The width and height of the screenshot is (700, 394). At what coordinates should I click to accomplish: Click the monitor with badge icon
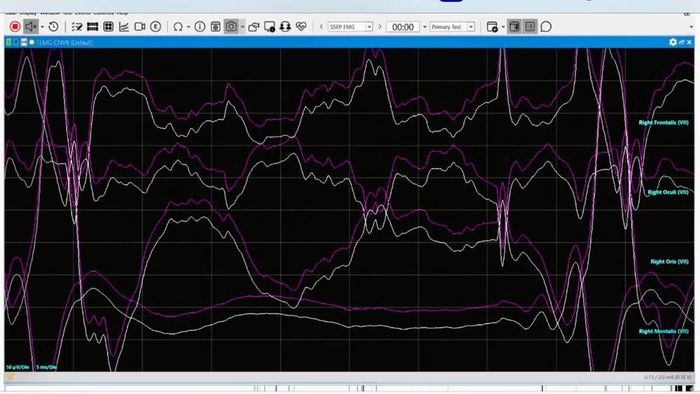click(x=270, y=27)
